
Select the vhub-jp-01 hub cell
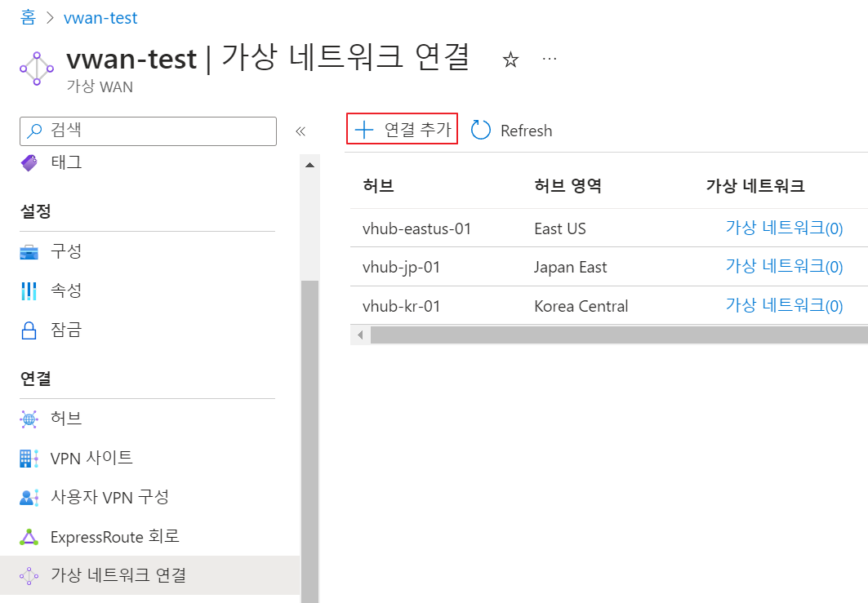tap(402, 267)
